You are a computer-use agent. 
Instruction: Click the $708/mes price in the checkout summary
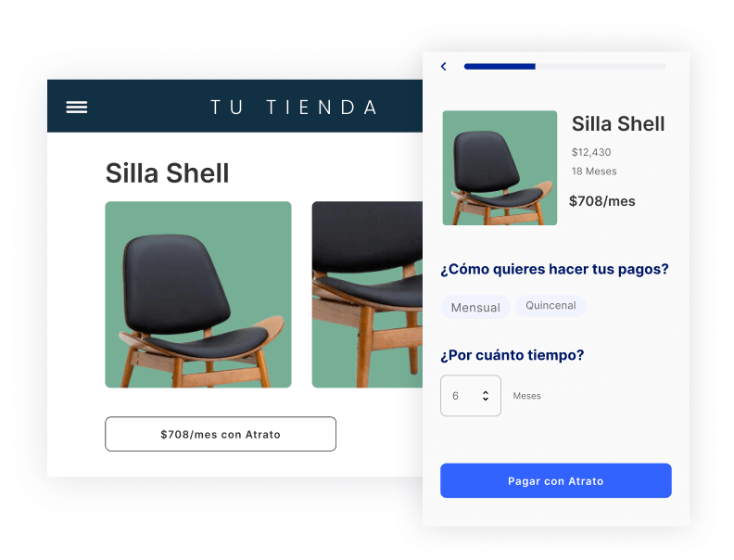(x=602, y=201)
